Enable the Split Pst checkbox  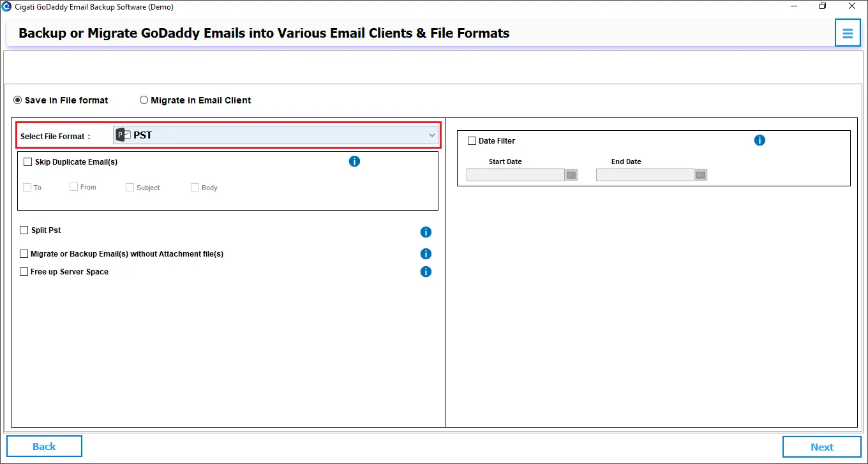pyautogui.click(x=24, y=230)
